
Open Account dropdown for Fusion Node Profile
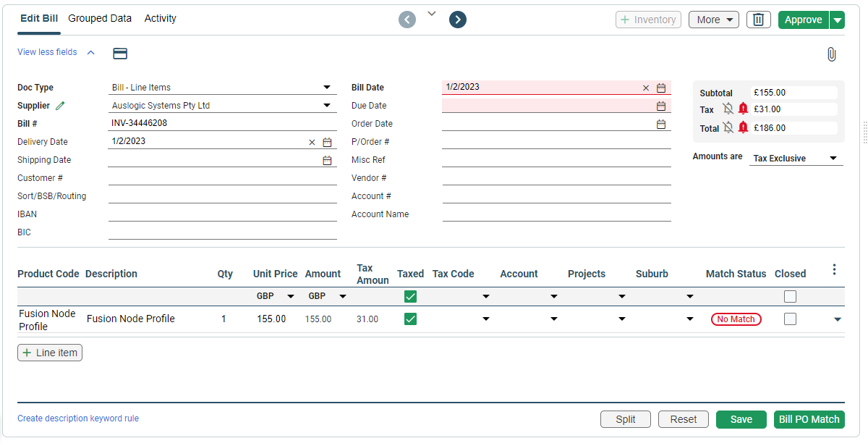pos(554,319)
